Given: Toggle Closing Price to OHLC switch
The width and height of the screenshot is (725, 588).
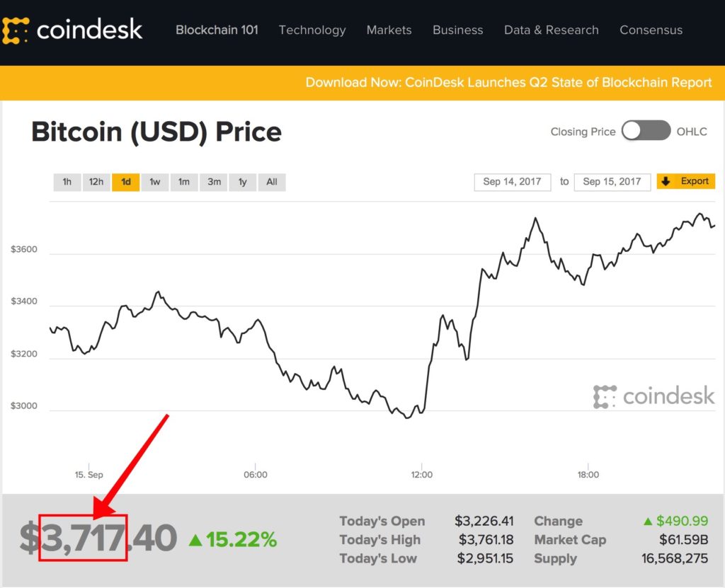Looking at the screenshot, I should pos(646,130).
